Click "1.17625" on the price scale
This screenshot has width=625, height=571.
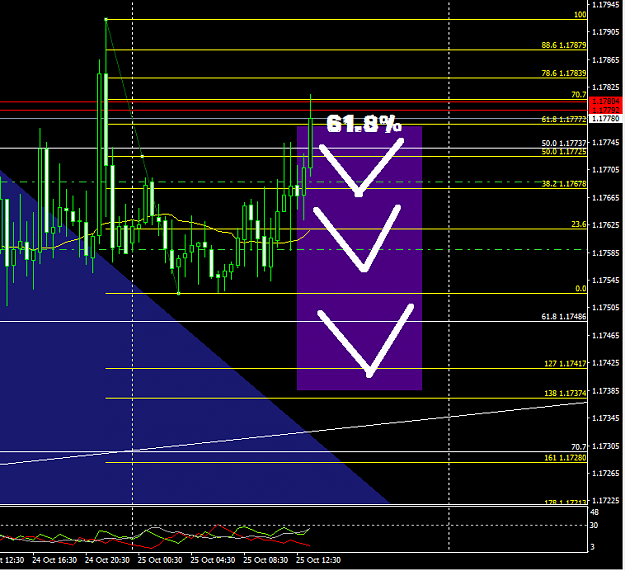(x=606, y=225)
